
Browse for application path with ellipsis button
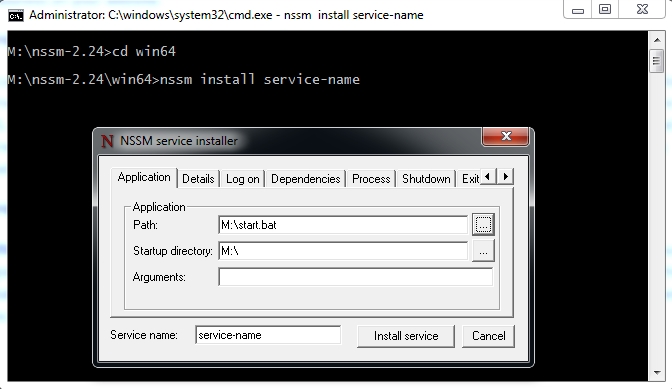(483, 224)
